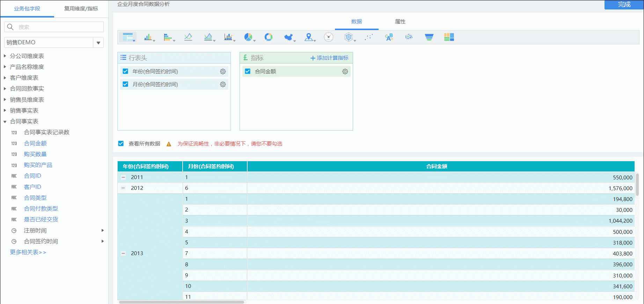Expand the 分公司维度表 tree node

tap(5, 56)
